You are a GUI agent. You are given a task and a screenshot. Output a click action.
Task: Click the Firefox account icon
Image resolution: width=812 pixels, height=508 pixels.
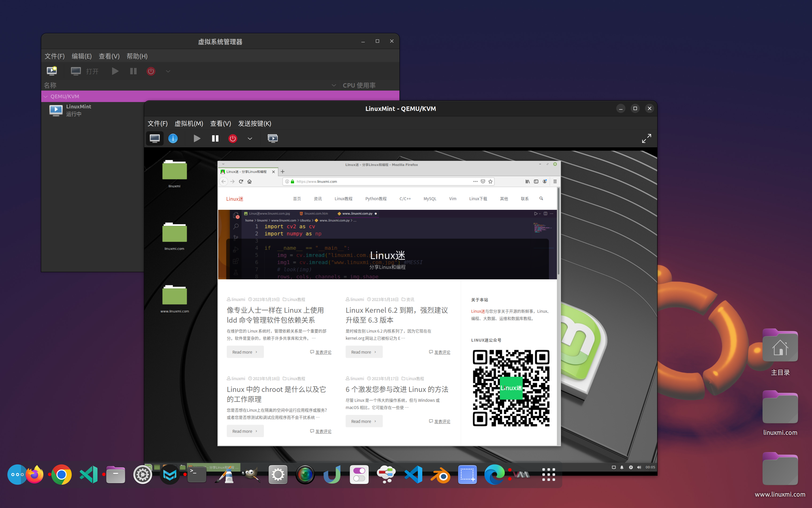click(545, 181)
